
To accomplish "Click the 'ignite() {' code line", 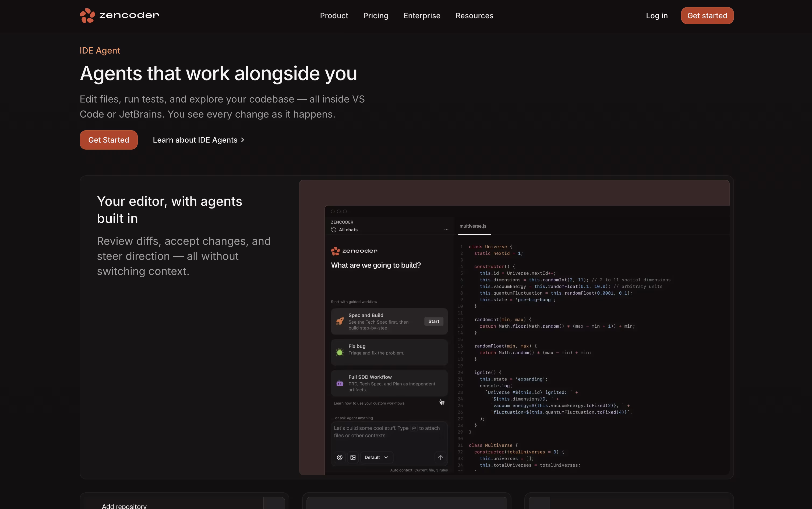I will (488, 372).
